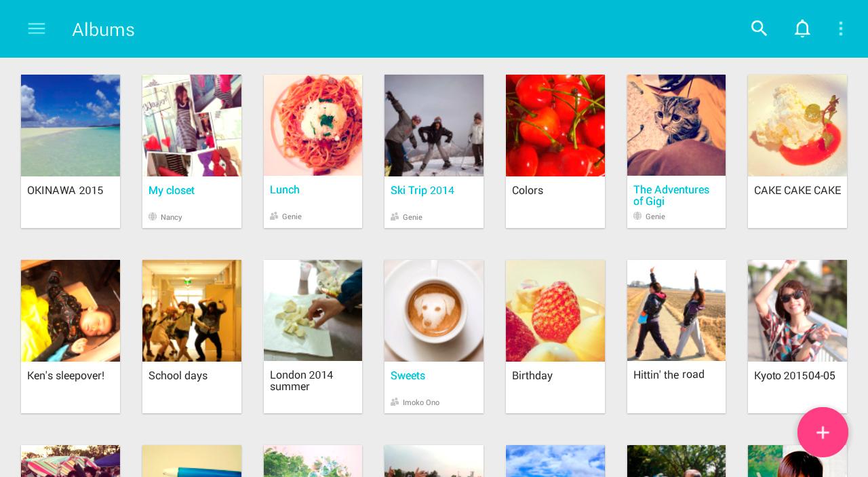Select Ken's sleepover! album thumbnail
Viewport: 868px width, 477px height.
71,311
